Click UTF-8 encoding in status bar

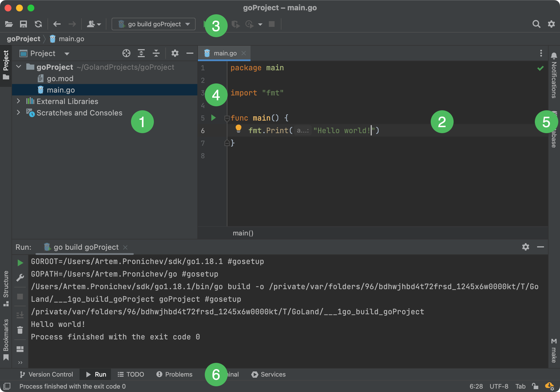(499, 386)
